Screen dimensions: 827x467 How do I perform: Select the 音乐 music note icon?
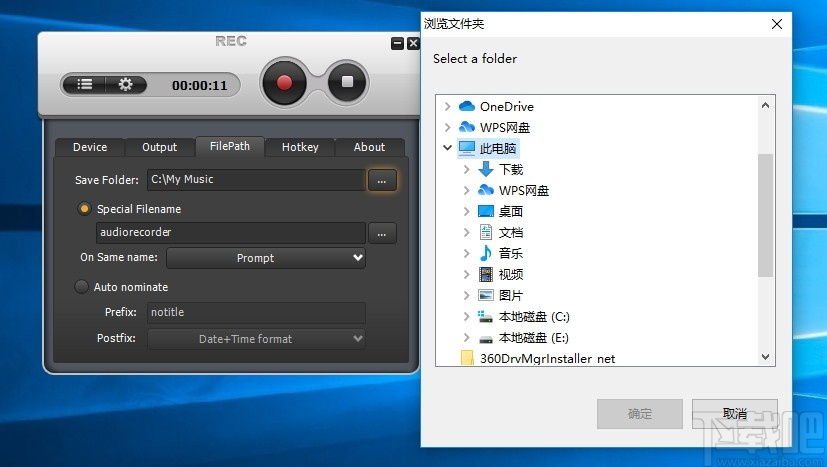pyautogui.click(x=486, y=253)
